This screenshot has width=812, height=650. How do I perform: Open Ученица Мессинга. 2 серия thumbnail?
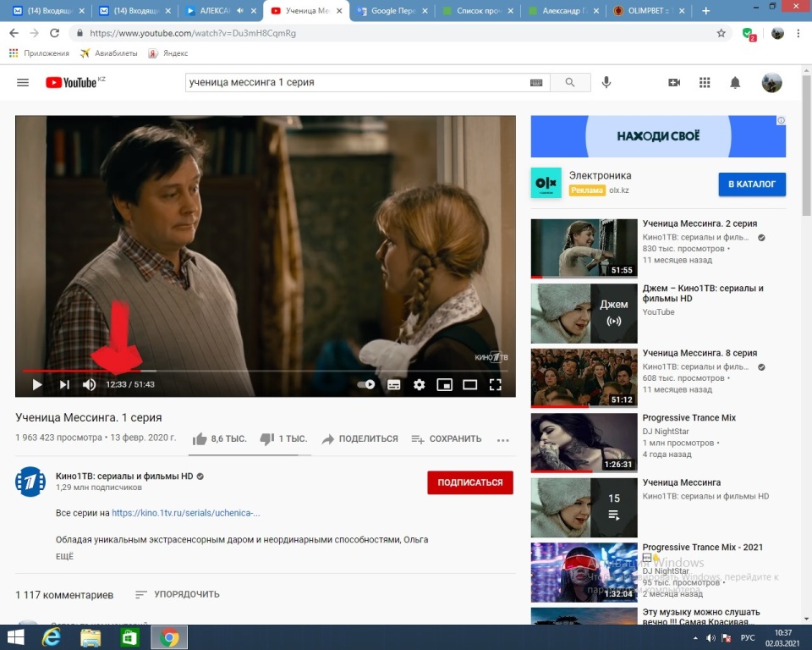pos(584,248)
